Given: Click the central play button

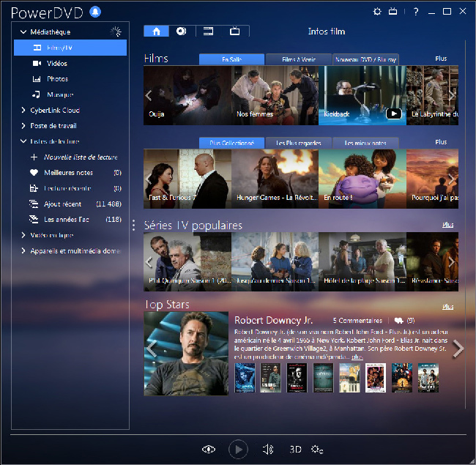Looking at the screenshot, I should pyautogui.click(x=238, y=449).
